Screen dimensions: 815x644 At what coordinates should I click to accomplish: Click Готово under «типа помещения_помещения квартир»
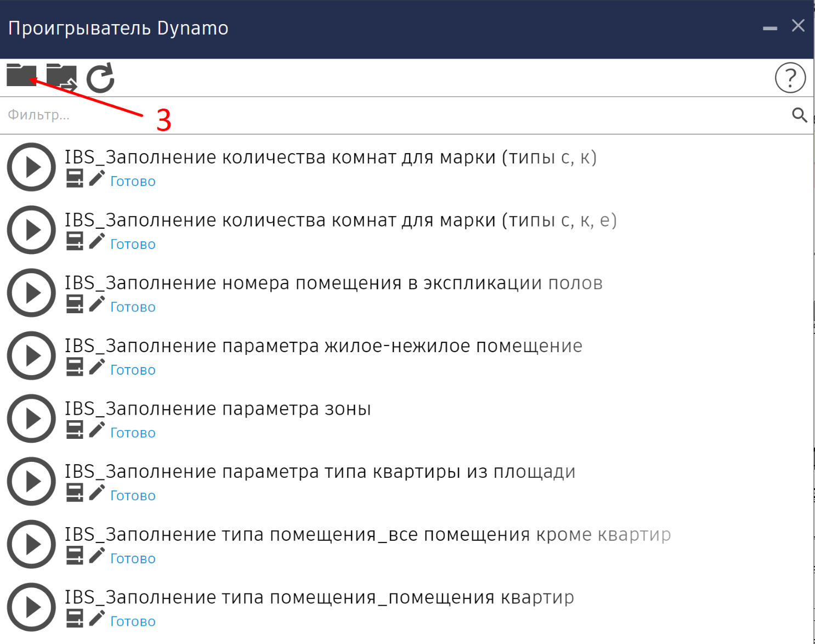coord(133,622)
